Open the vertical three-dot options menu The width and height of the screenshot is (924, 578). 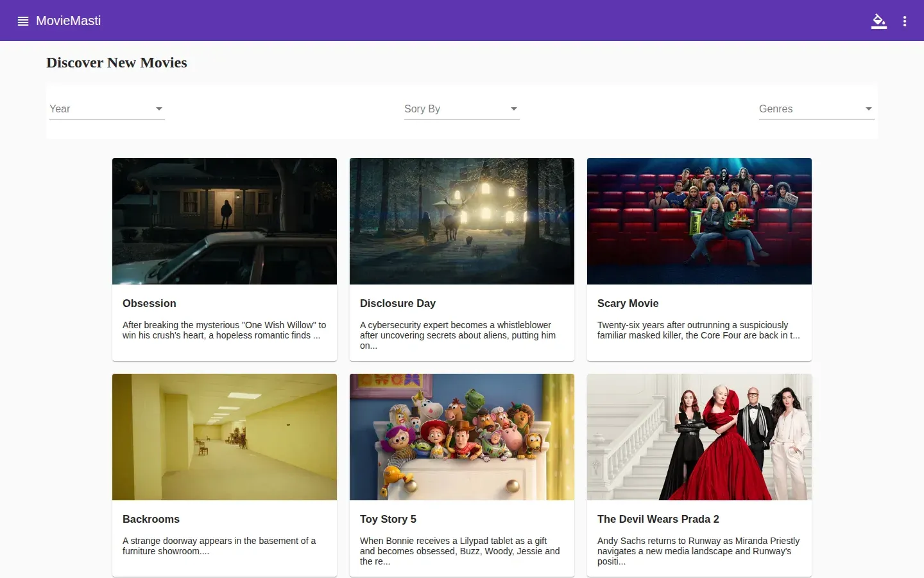click(x=905, y=21)
